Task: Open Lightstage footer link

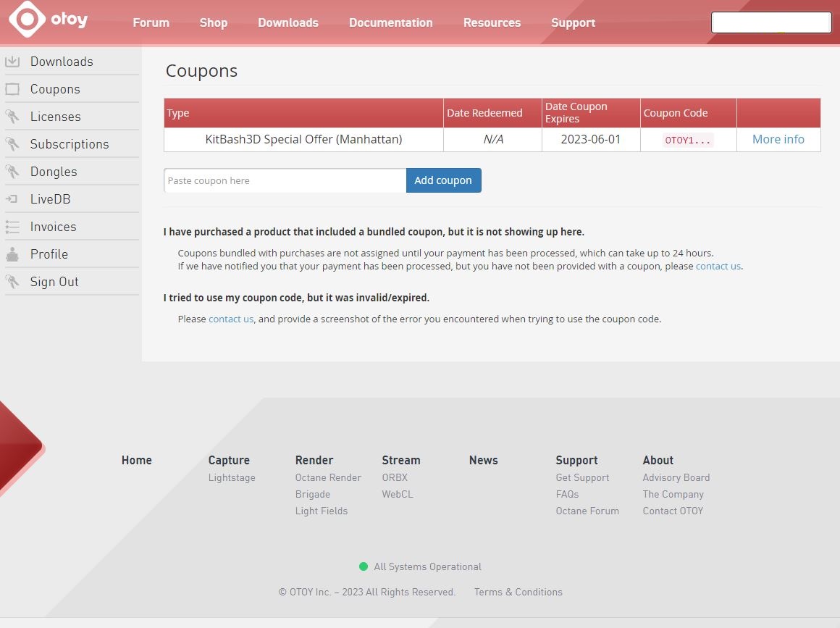Action: click(x=232, y=477)
